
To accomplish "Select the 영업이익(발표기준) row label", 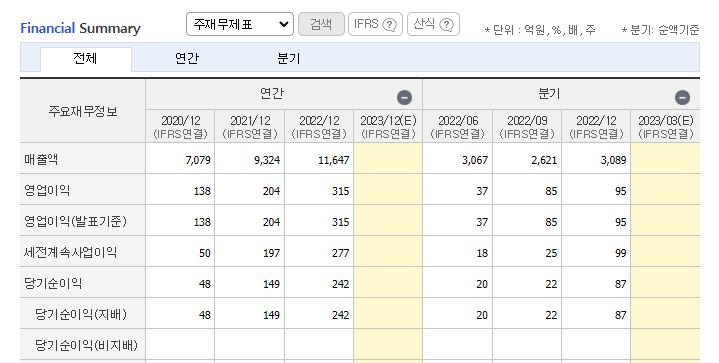I will point(75,221).
